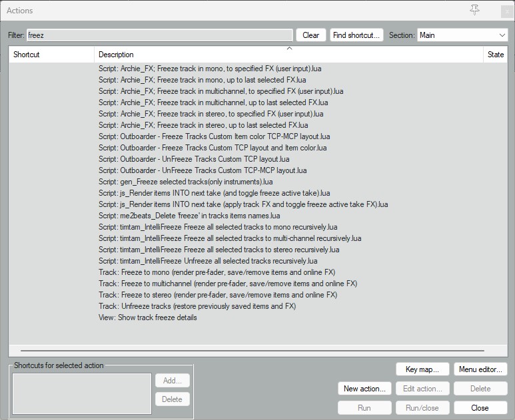Open Key map... options
The image size is (515, 420).
pyautogui.click(x=422, y=369)
